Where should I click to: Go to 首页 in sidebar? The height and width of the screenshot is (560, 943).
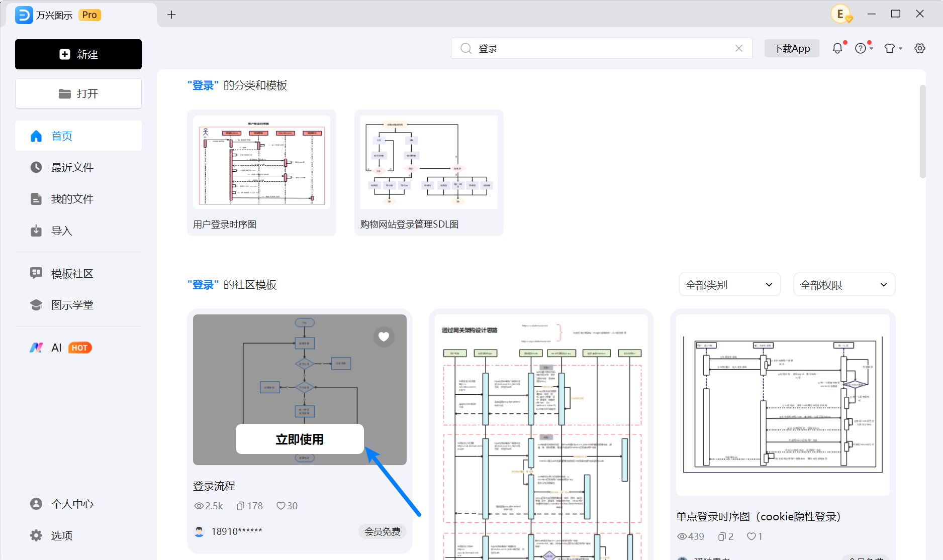pyautogui.click(x=78, y=136)
